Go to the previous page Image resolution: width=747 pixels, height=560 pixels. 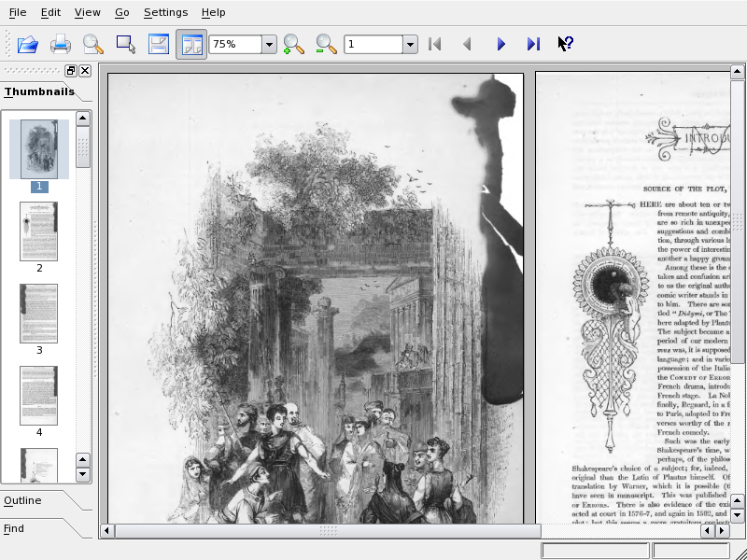click(x=468, y=44)
